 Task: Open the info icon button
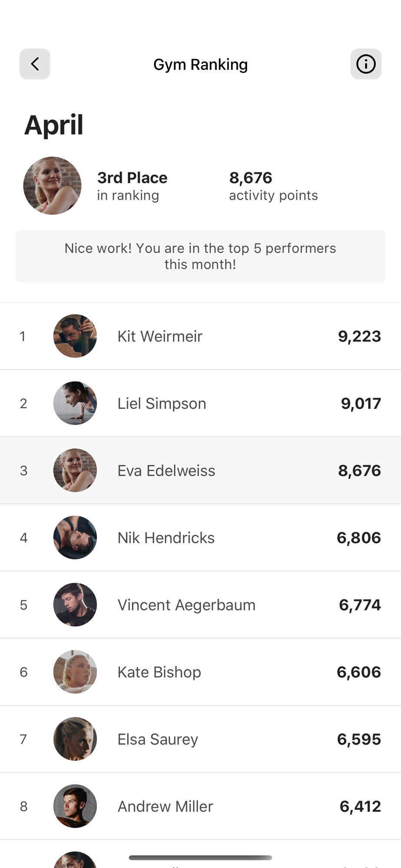(x=366, y=64)
